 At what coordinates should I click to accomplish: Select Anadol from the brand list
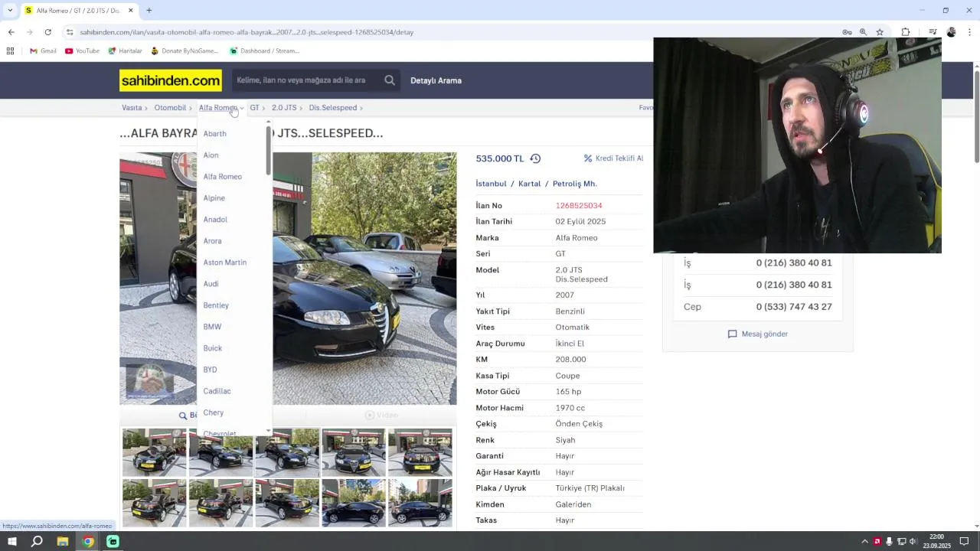(215, 220)
